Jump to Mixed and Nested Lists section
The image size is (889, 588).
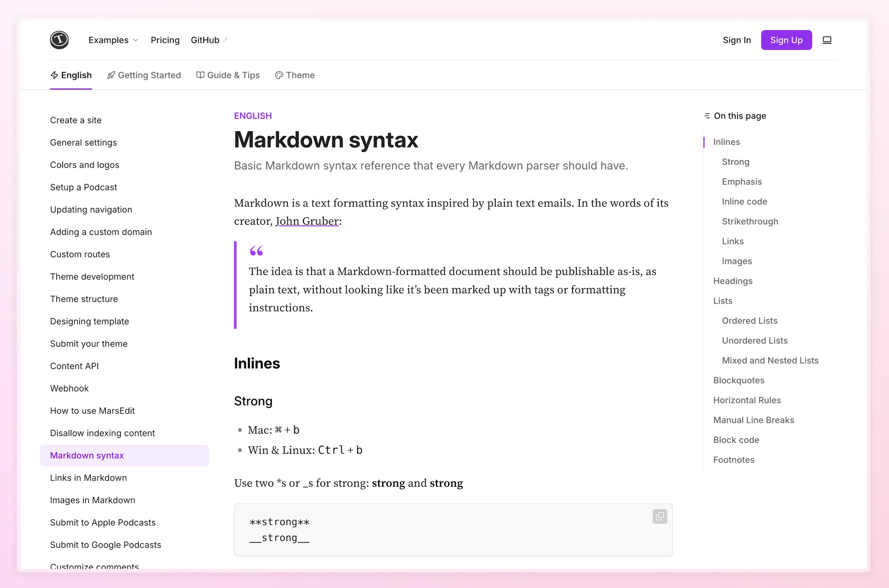click(770, 360)
